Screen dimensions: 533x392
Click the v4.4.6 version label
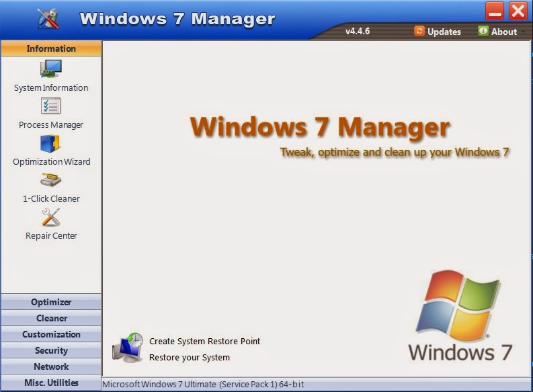pos(358,31)
